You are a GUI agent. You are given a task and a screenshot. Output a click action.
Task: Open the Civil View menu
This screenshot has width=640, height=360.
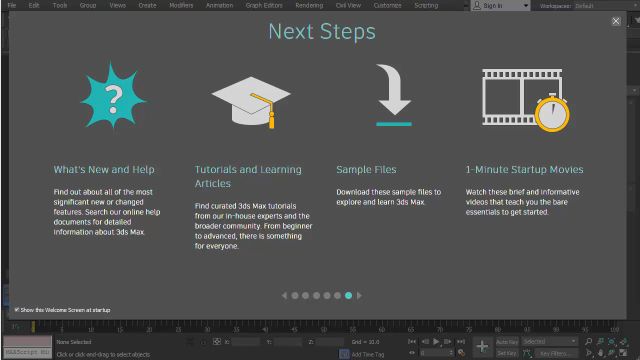(348, 5)
